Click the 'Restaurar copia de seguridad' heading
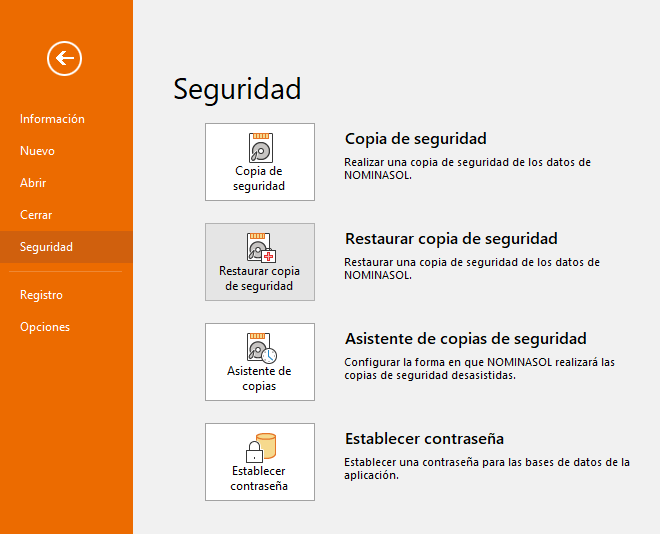 pos(451,239)
